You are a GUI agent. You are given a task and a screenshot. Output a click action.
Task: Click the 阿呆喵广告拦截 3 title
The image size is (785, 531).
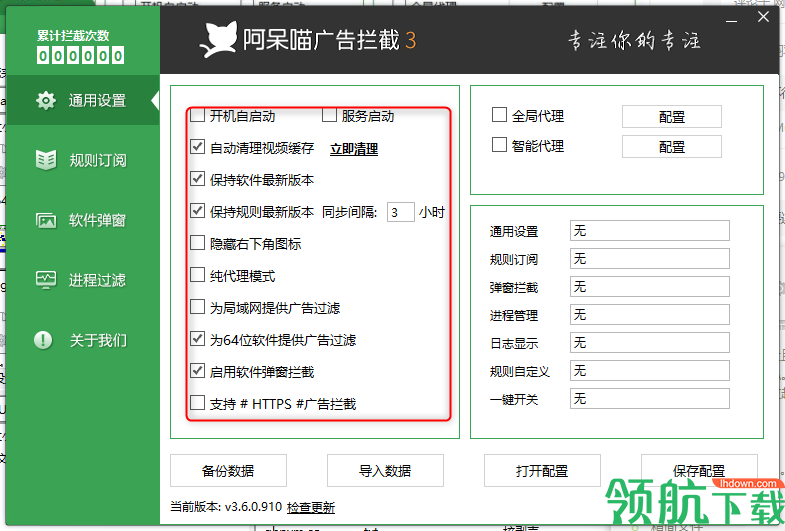pyautogui.click(x=329, y=40)
